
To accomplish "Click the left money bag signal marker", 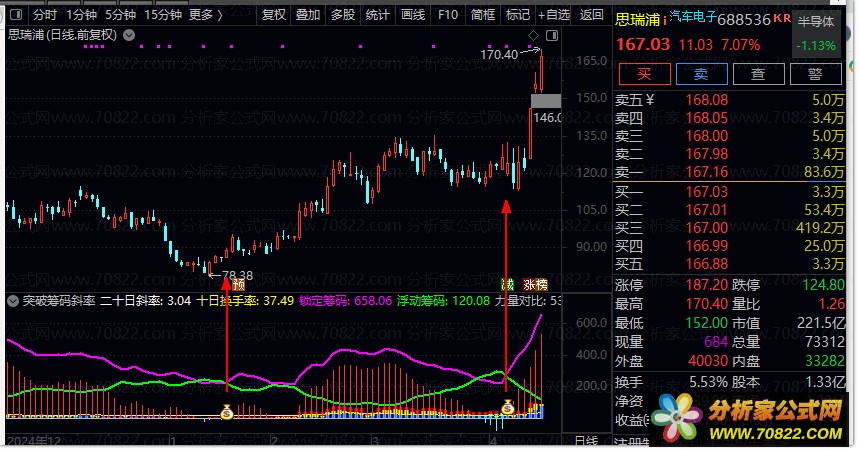I will click(x=227, y=412).
